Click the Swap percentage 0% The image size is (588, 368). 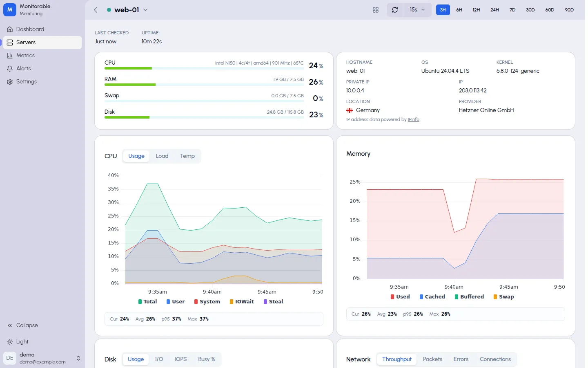pyautogui.click(x=318, y=99)
